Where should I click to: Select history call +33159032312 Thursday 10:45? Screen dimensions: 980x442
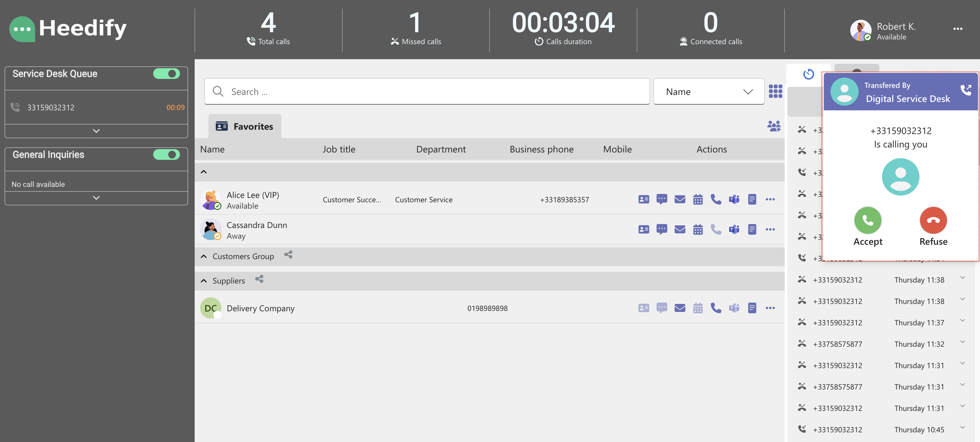(881, 430)
